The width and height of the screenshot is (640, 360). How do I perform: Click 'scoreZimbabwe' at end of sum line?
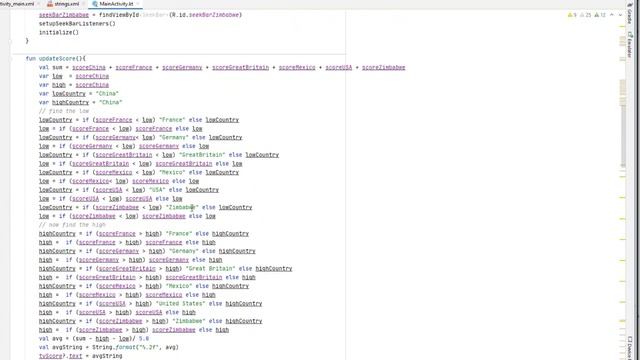383,67
